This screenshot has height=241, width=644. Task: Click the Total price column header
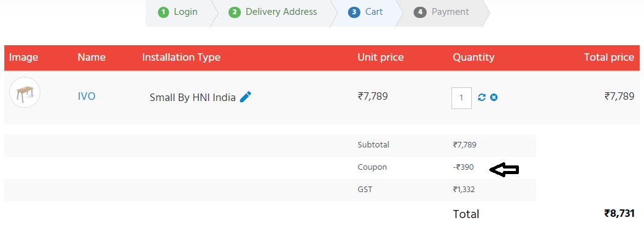[x=609, y=57]
